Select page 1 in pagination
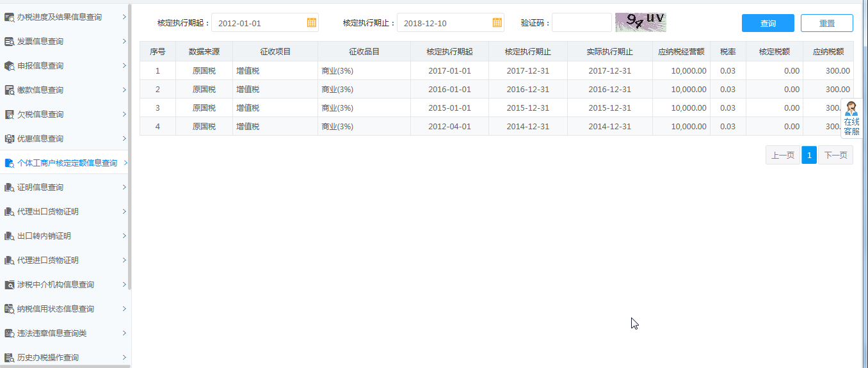The height and width of the screenshot is (368, 868). pyautogui.click(x=809, y=155)
